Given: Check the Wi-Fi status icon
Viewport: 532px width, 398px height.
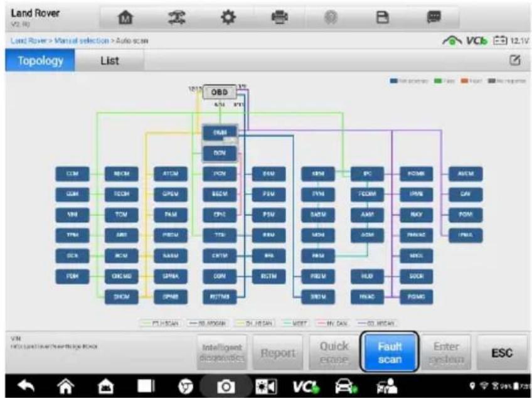Looking at the screenshot, I should (x=484, y=387).
